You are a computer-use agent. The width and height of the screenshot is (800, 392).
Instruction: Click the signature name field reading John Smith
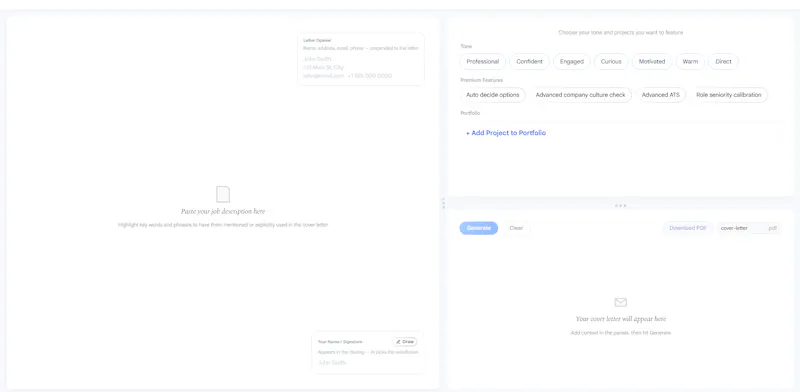tap(332, 363)
